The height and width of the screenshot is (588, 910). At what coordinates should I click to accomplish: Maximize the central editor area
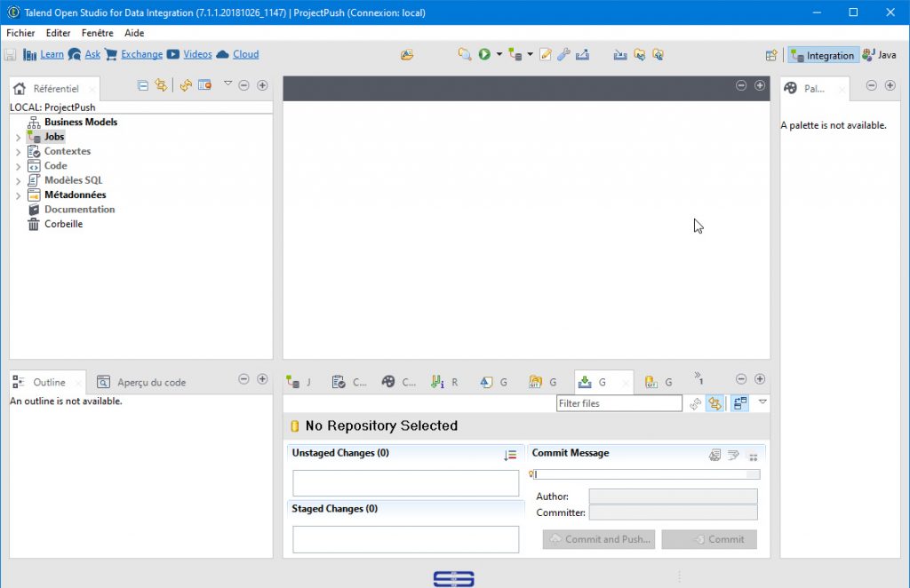click(x=760, y=85)
